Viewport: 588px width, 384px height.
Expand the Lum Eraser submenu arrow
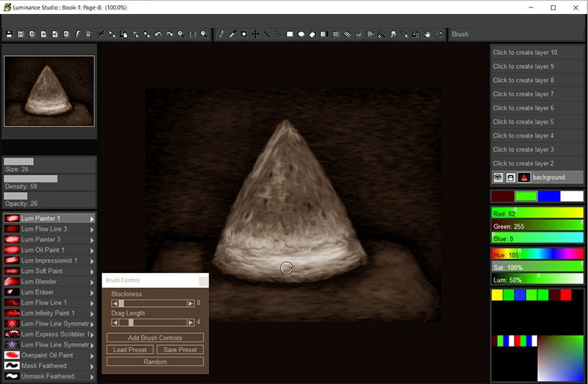[x=92, y=292]
